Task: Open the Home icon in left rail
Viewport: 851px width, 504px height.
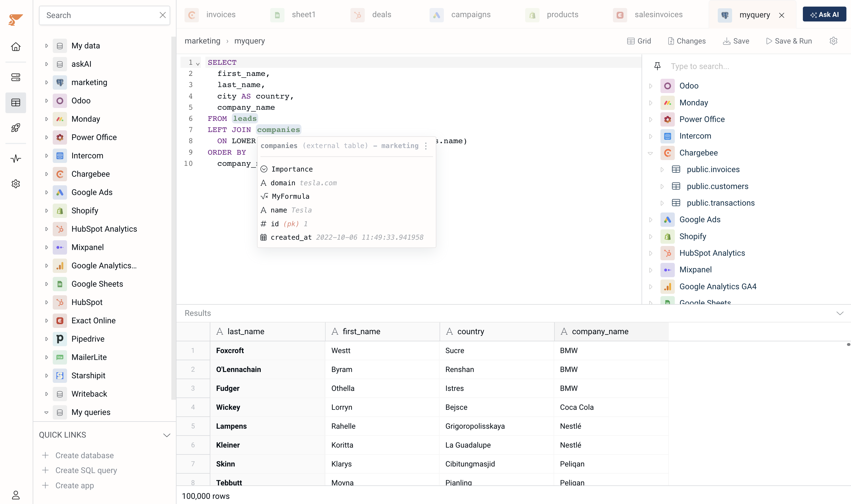Action: click(16, 46)
